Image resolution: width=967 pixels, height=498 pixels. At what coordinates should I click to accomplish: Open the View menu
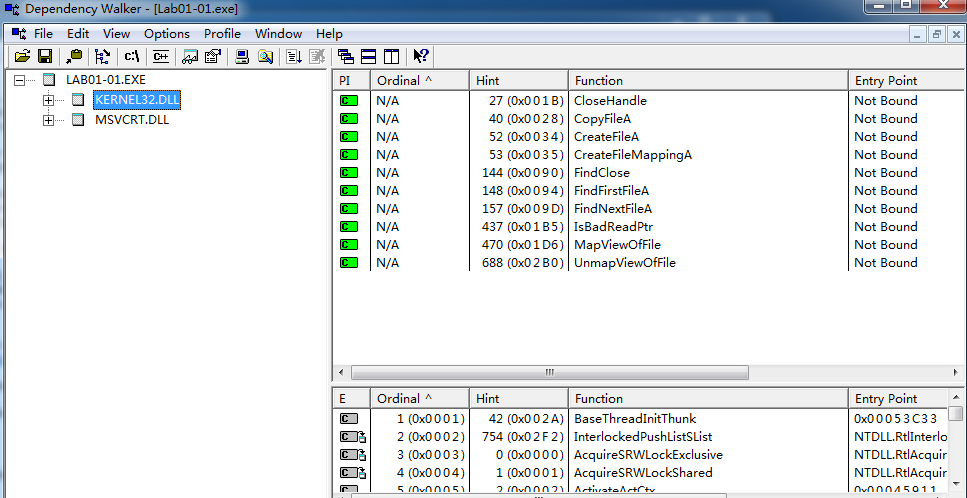point(116,33)
